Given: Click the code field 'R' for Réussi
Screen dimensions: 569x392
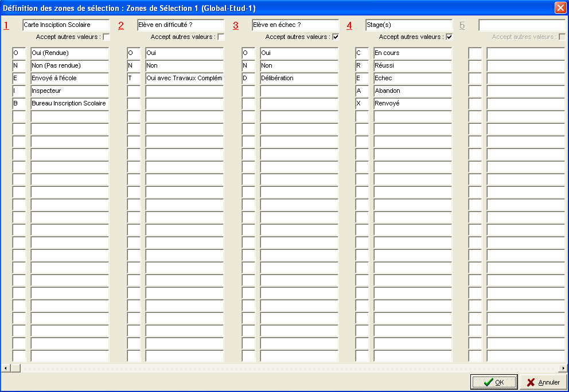Looking at the screenshot, I should [x=362, y=66].
